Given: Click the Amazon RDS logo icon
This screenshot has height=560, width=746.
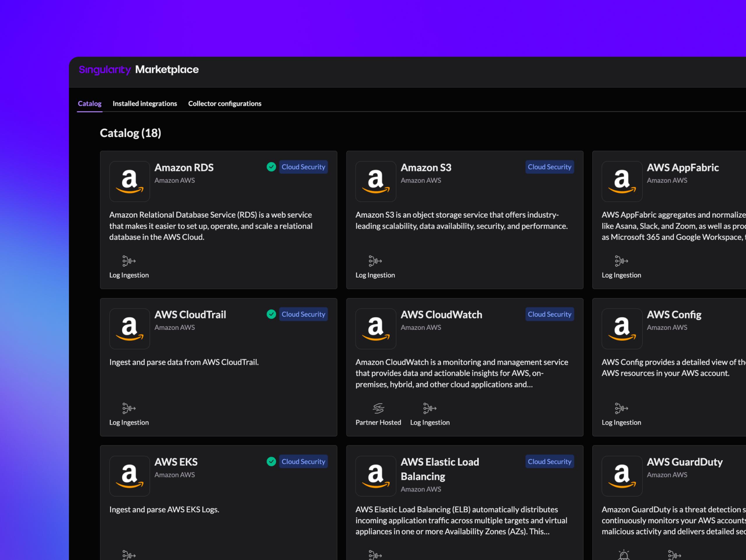Looking at the screenshot, I should (x=129, y=182).
